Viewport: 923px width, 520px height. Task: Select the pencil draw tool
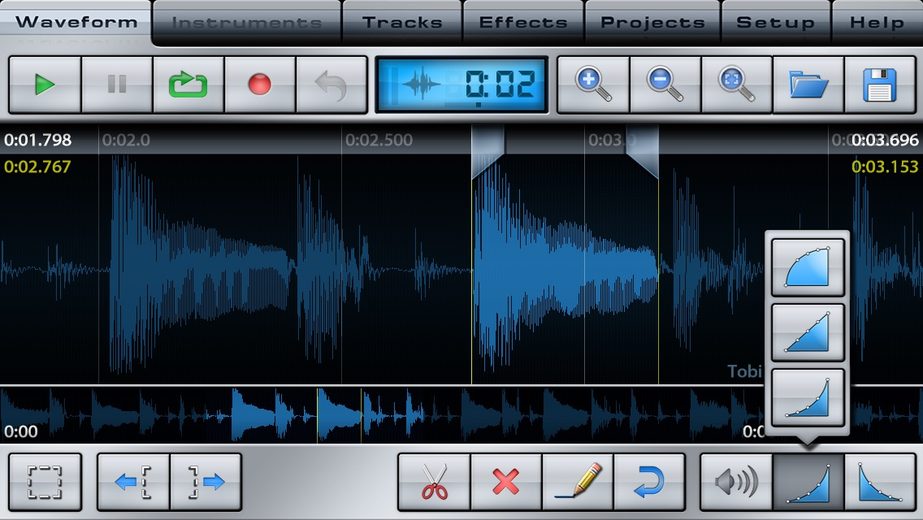tap(578, 482)
